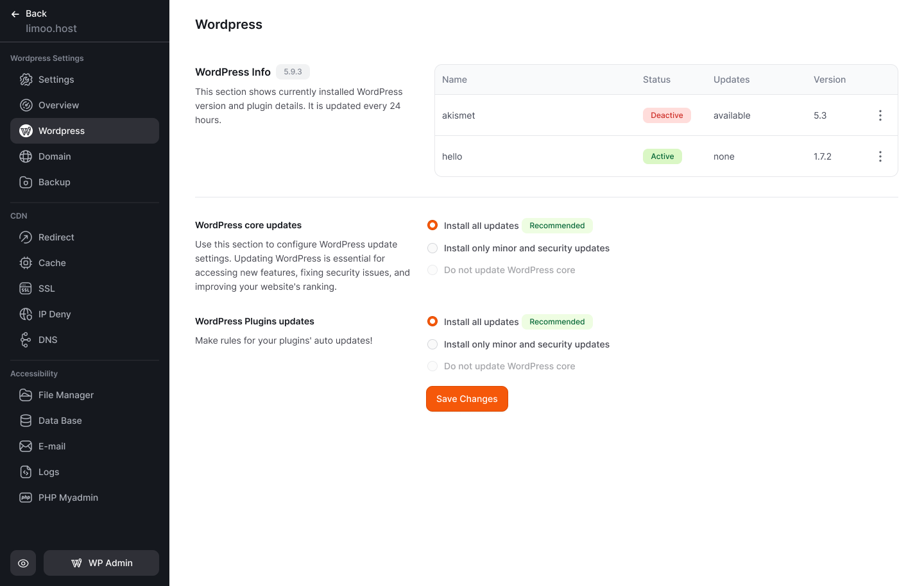Go to the Settings menu item
This screenshot has height=586, width=924.
pos(85,80)
